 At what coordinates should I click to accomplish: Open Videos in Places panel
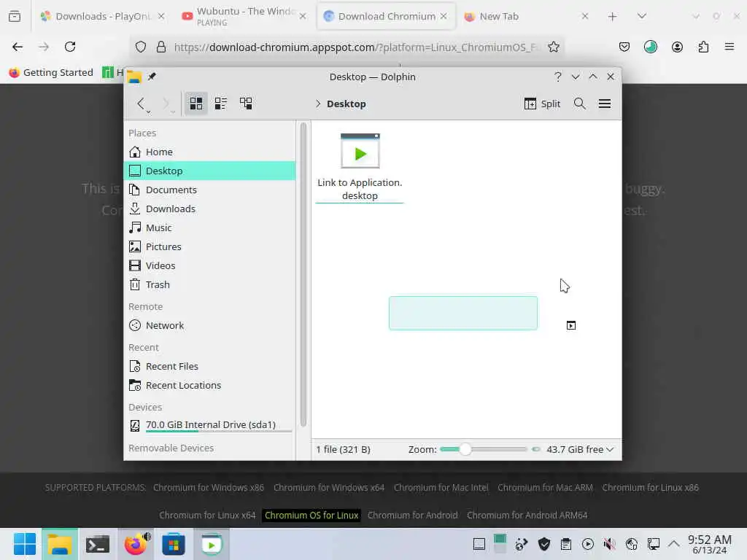[209, 265]
